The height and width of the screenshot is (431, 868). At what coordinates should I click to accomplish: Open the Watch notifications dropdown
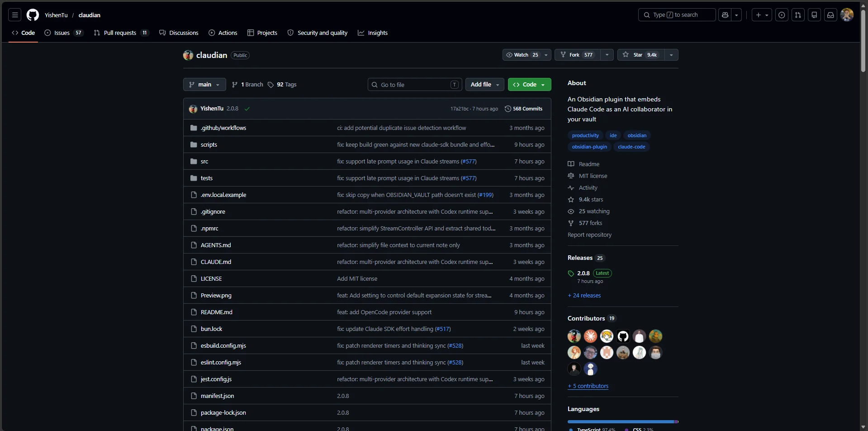tap(527, 55)
